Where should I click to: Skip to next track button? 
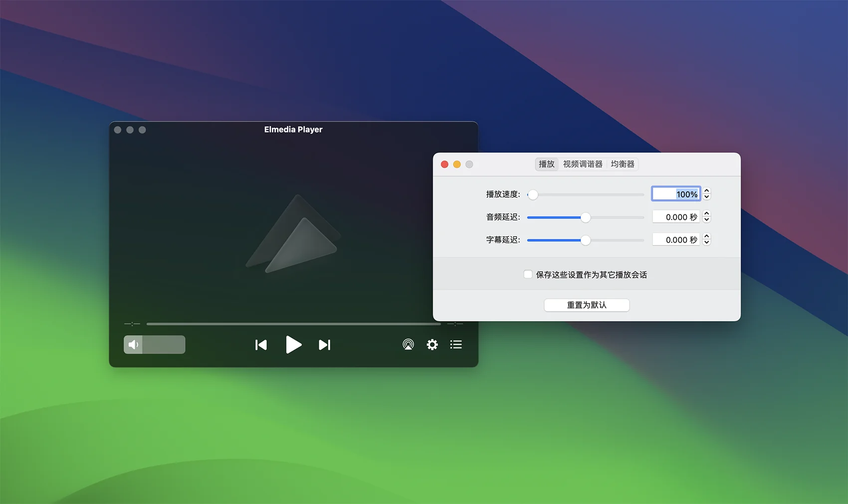click(325, 344)
